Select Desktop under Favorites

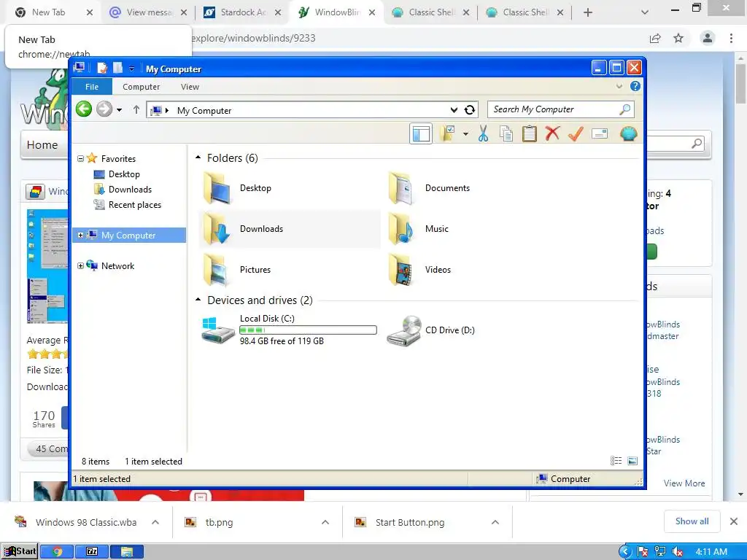pos(124,174)
